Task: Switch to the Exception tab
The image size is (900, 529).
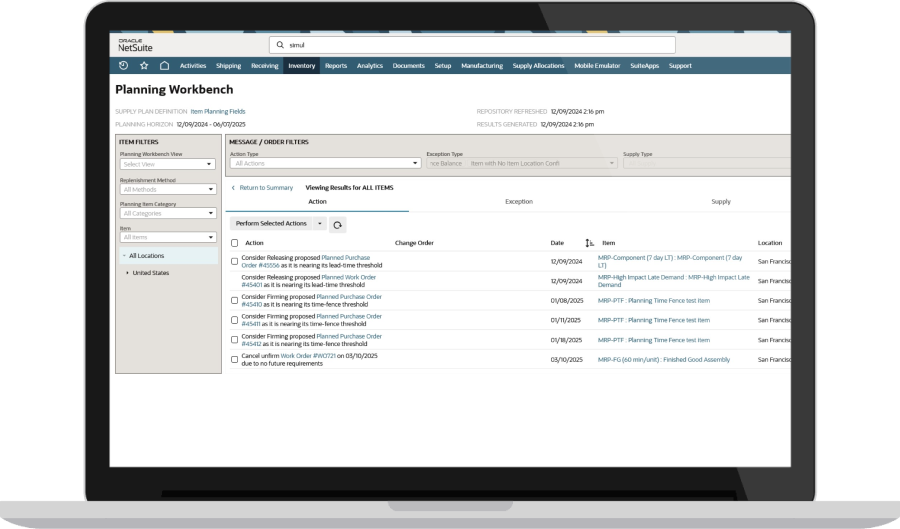Action: coord(518,201)
